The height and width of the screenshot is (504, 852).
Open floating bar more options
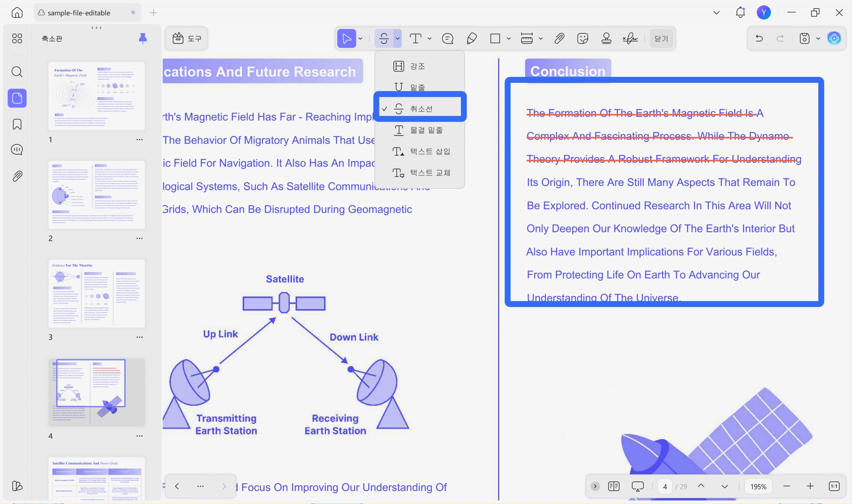tap(200, 486)
